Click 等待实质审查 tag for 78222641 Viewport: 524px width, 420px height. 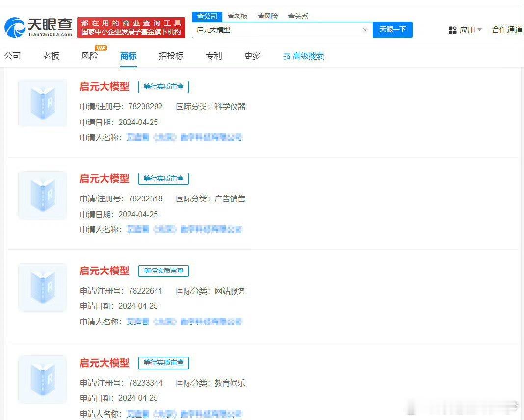coord(164,271)
